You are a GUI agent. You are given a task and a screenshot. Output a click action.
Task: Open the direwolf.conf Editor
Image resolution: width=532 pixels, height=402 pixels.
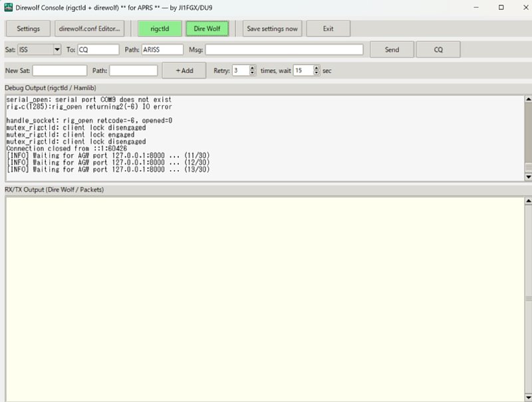click(x=90, y=29)
